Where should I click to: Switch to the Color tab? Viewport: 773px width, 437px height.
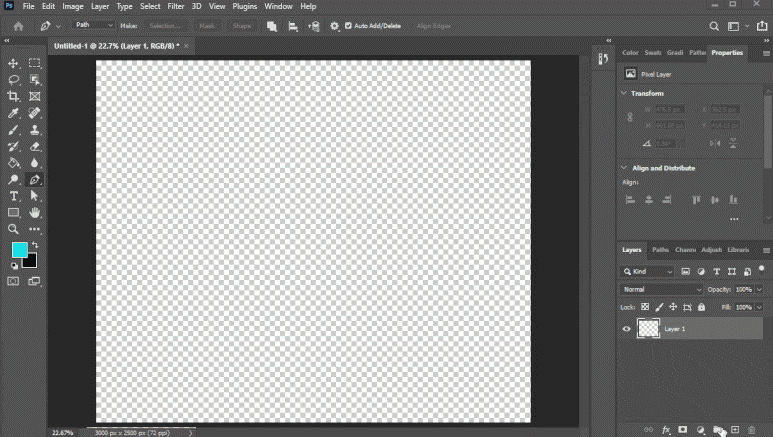point(630,53)
